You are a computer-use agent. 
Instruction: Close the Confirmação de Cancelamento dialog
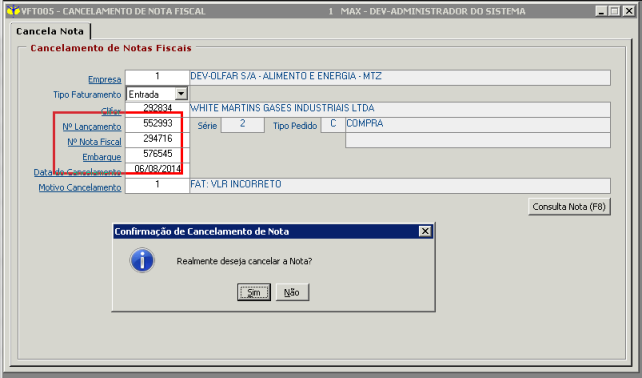(425, 231)
